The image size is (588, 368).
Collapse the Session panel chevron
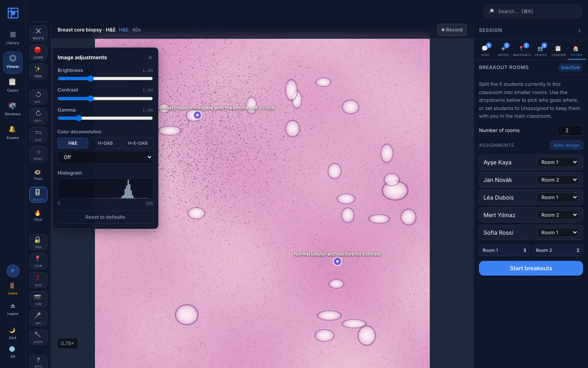579,30
